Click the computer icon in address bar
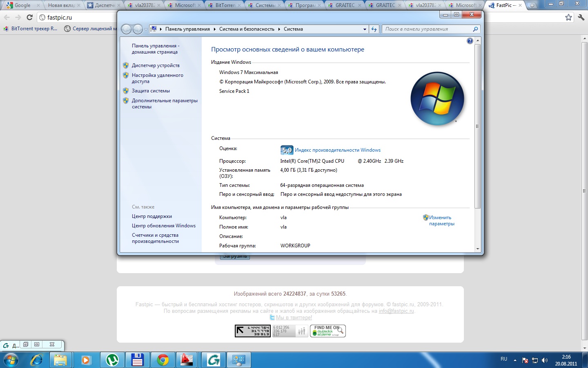 coord(154,29)
